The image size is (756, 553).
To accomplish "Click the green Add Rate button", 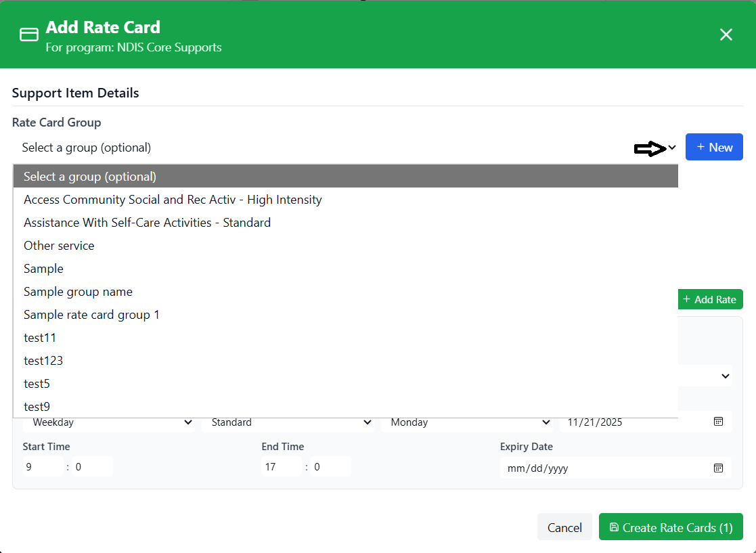I will click(x=709, y=299).
